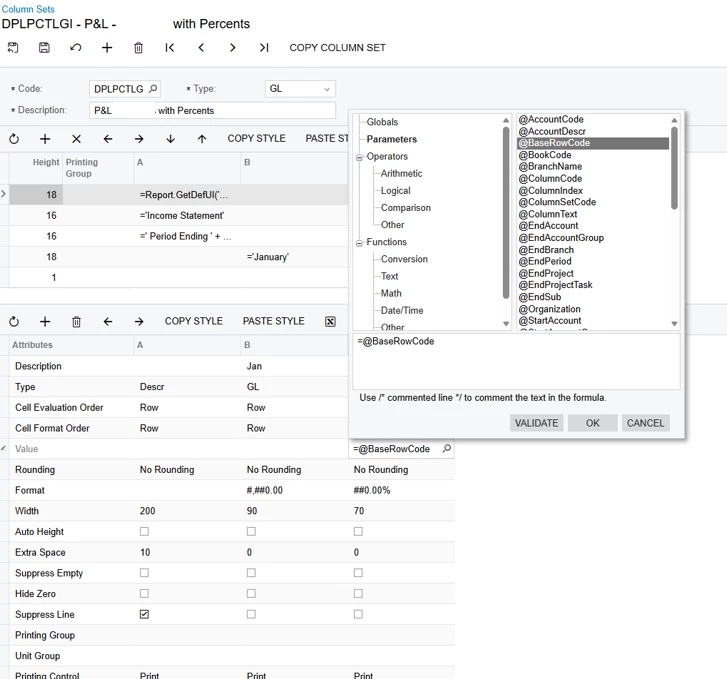Click the Description input field
The height and width of the screenshot is (679, 727).
click(212, 110)
